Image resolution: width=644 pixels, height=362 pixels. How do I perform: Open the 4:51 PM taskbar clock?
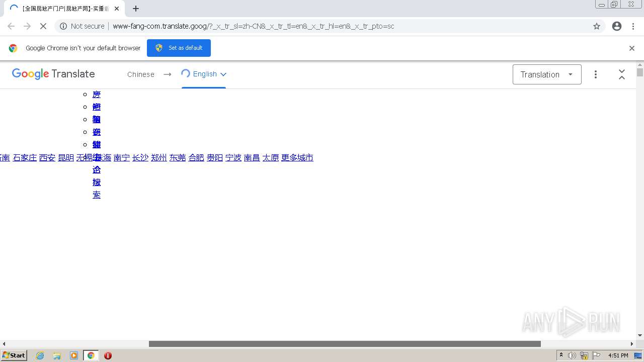(618, 355)
